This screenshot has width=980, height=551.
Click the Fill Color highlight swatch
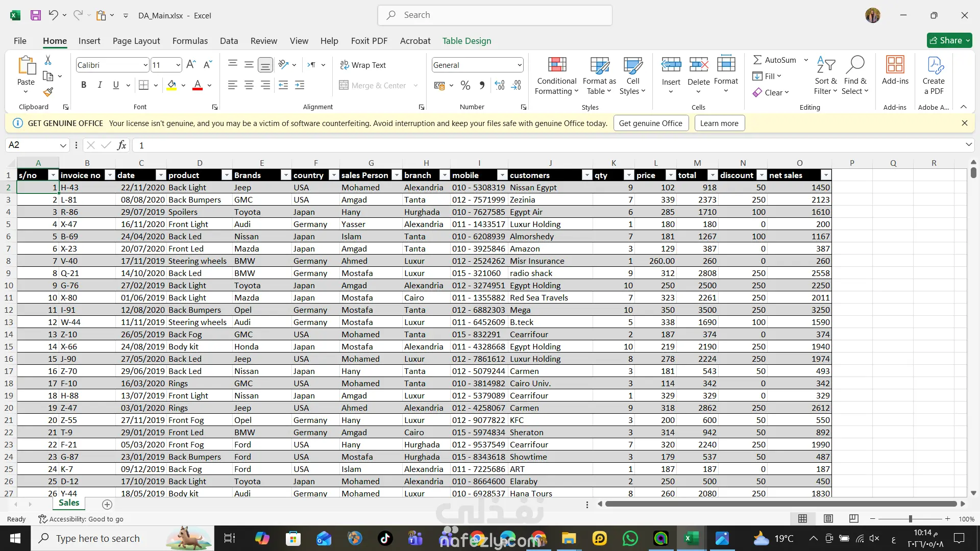tap(171, 85)
